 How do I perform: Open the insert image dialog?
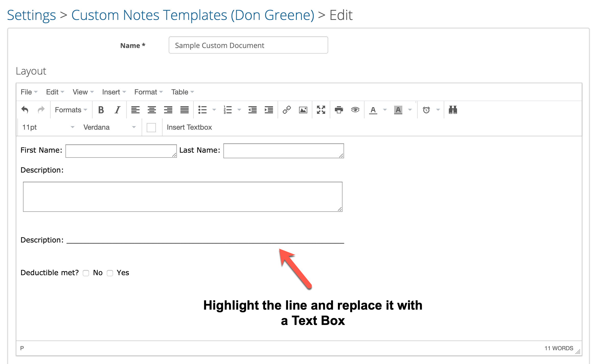point(303,110)
